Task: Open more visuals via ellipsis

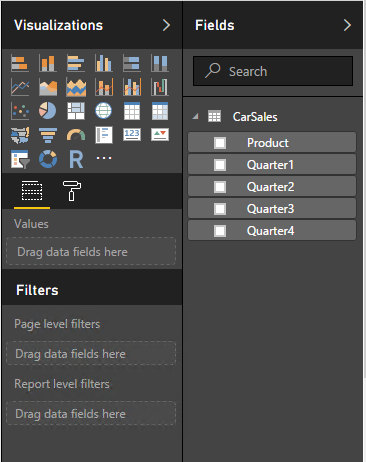Action: click(x=104, y=158)
